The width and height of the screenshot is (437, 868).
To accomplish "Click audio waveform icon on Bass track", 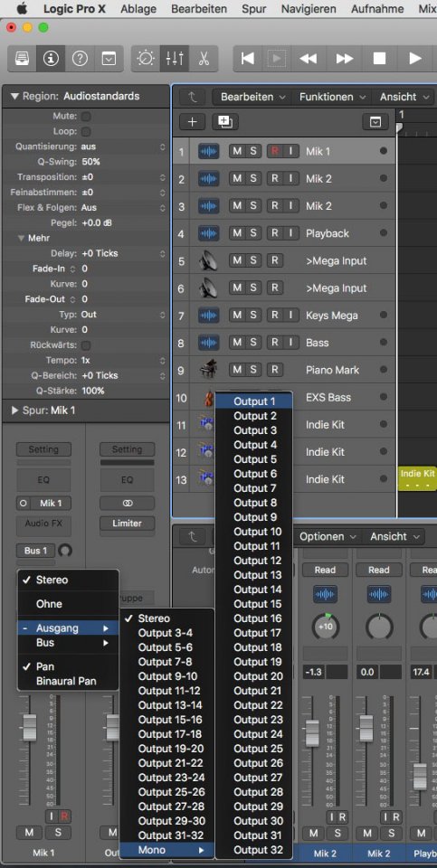I will point(208,343).
